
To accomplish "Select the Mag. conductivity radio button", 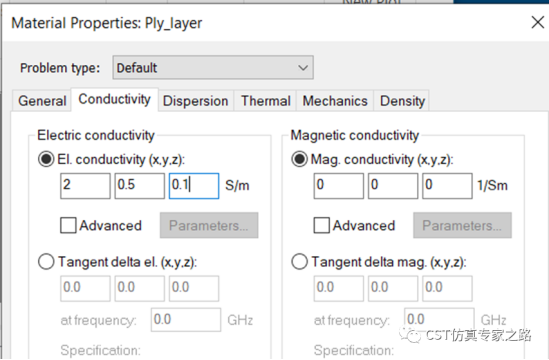I will pyautogui.click(x=299, y=159).
